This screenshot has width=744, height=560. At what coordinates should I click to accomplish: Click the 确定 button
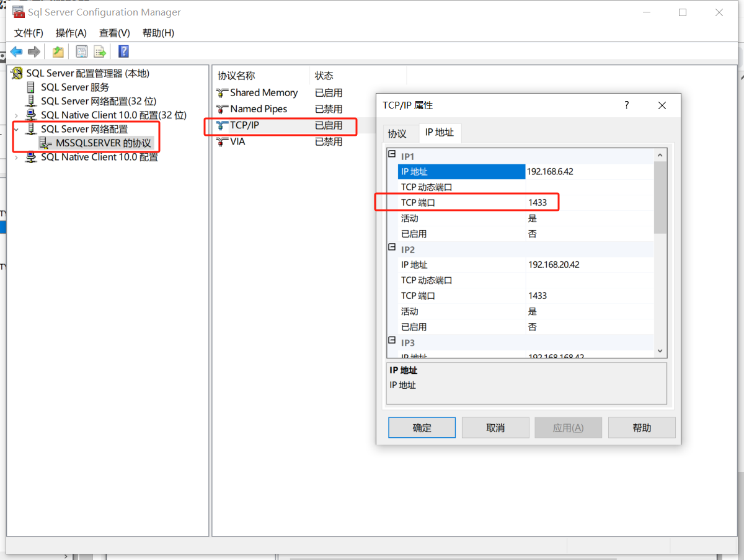point(422,428)
